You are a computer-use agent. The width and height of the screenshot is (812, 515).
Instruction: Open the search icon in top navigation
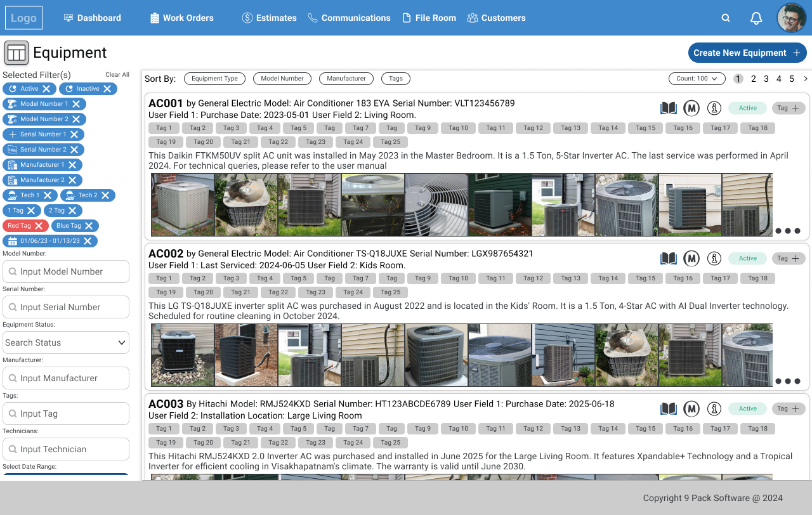tap(726, 18)
